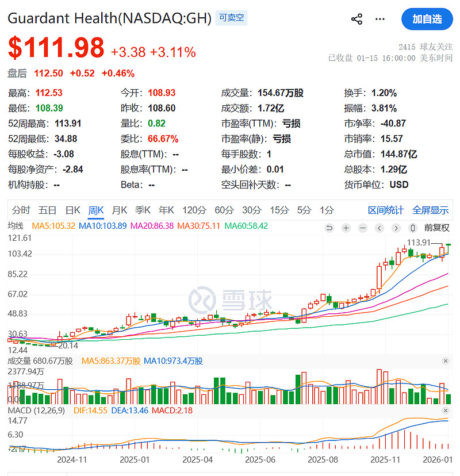Select the 30分 interval tab
This screenshot has width=460, height=476.
click(252, 210)
